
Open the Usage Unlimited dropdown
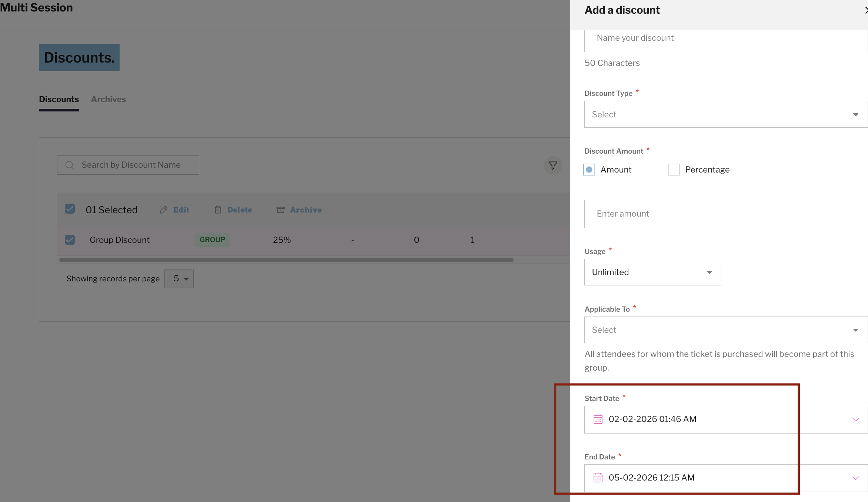(652, 272)
